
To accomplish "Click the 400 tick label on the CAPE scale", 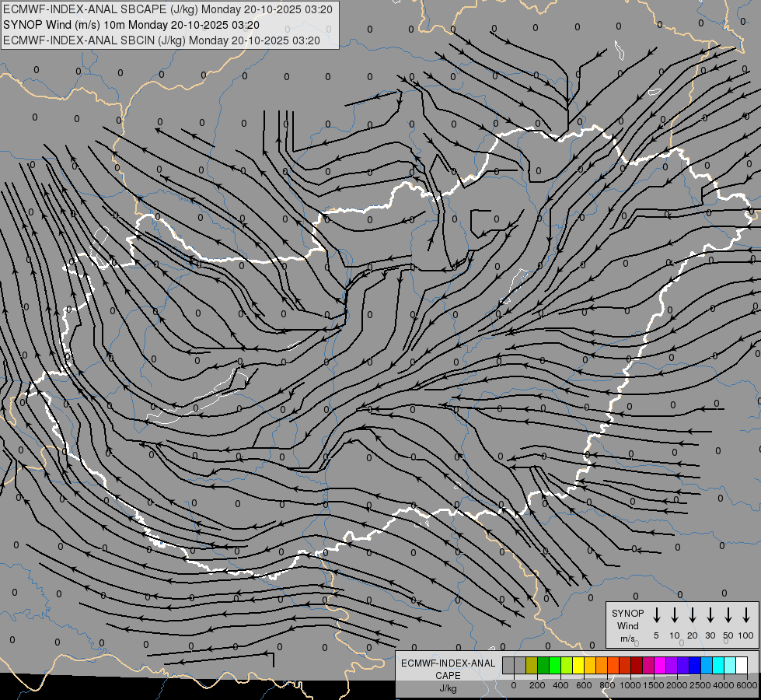I will click(560, 685).
